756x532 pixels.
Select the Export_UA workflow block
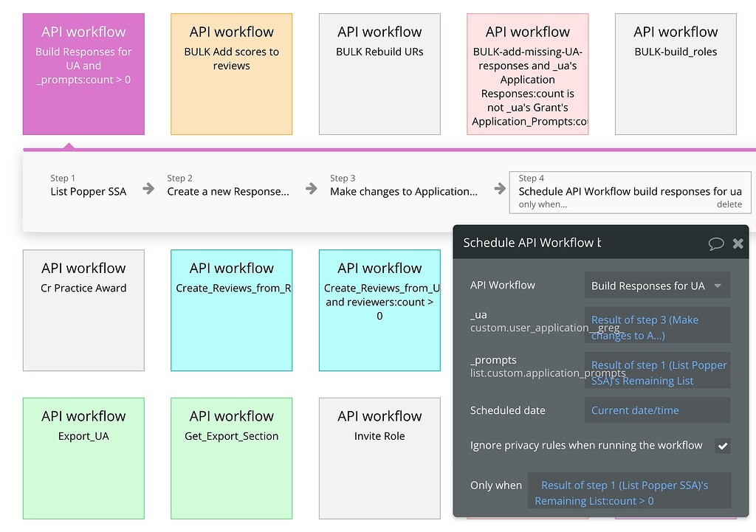83,457
